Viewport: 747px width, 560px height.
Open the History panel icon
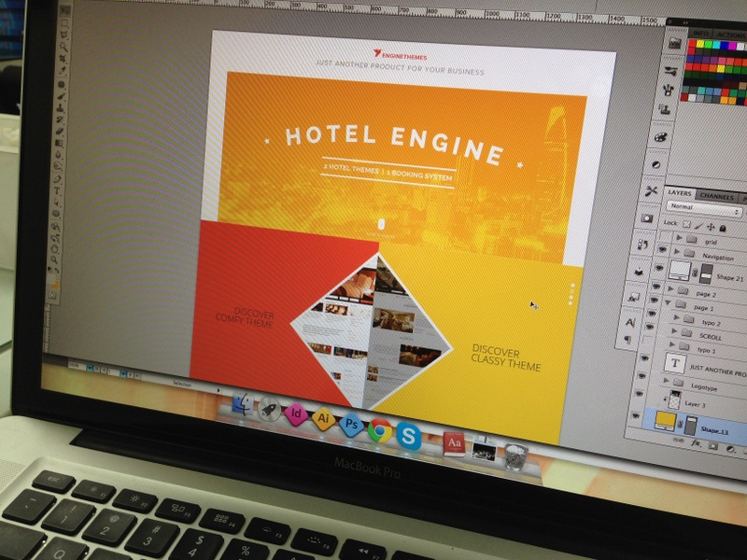[642, 245]
